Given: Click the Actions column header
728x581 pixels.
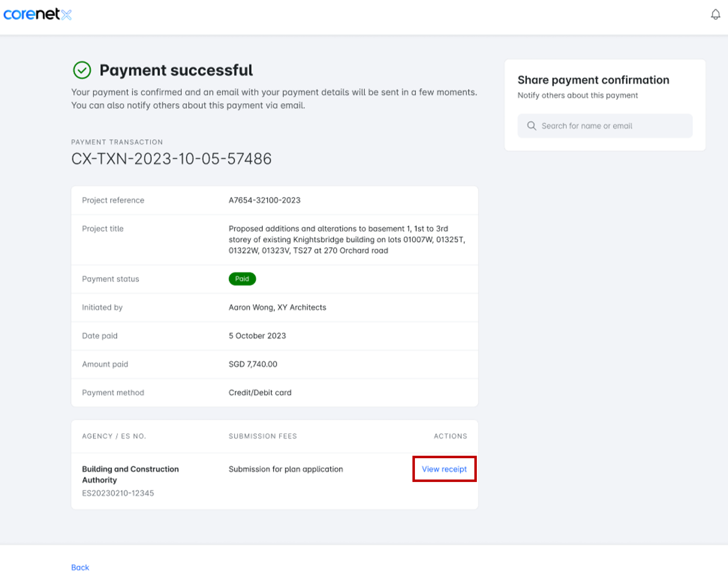Looking at the screenshot, I should [450, 436].
